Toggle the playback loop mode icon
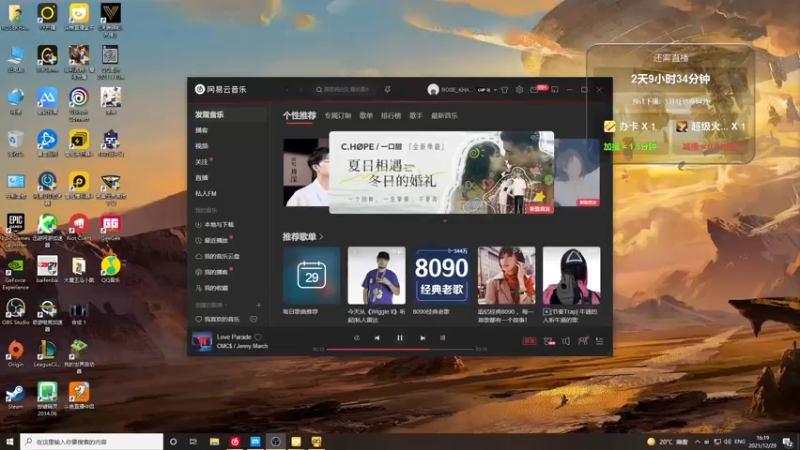Viewport: 800px width, 450px height. tap(357, 338)
